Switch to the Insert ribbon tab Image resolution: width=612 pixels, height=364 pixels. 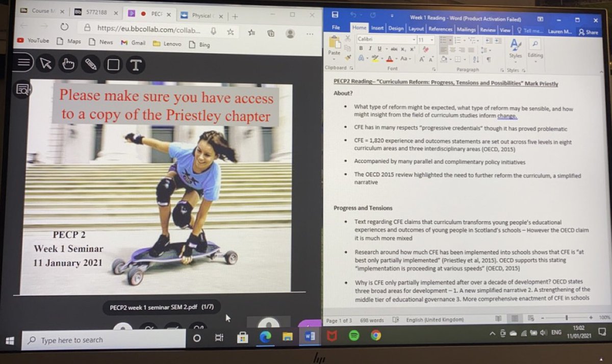(x=377, y=29)
